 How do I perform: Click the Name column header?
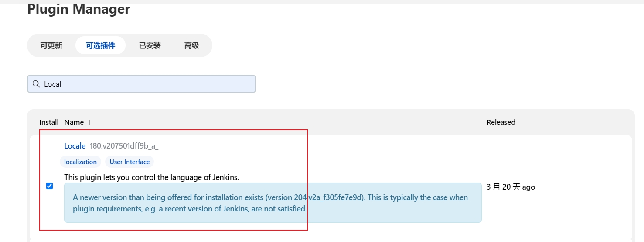pyautogui.click(x=74, y=122)
